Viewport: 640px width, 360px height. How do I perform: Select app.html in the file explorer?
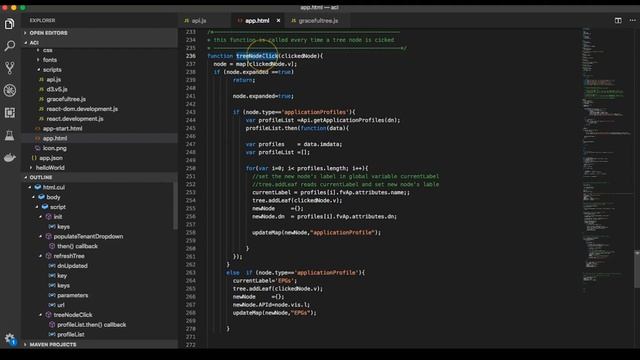click(x=55, y=138)
